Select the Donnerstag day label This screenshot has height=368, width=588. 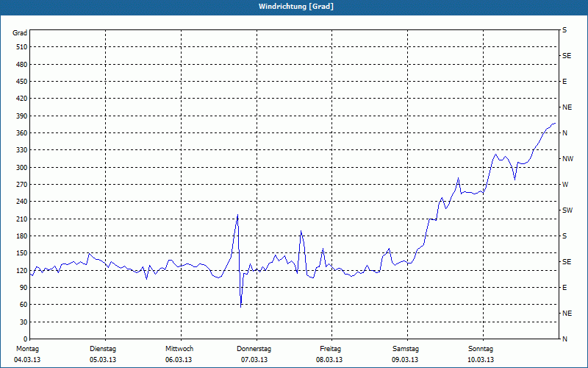(x=254, y=349)
